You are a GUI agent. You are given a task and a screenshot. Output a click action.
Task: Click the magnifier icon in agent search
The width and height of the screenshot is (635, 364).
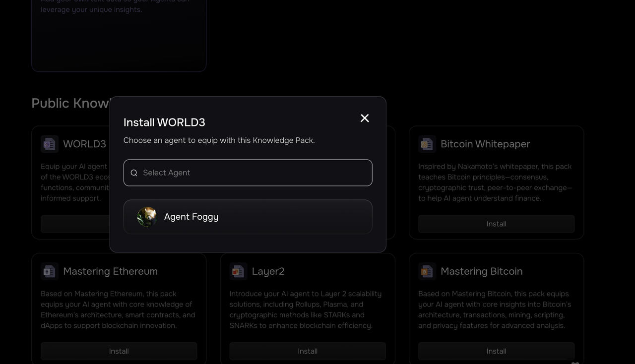134,173
